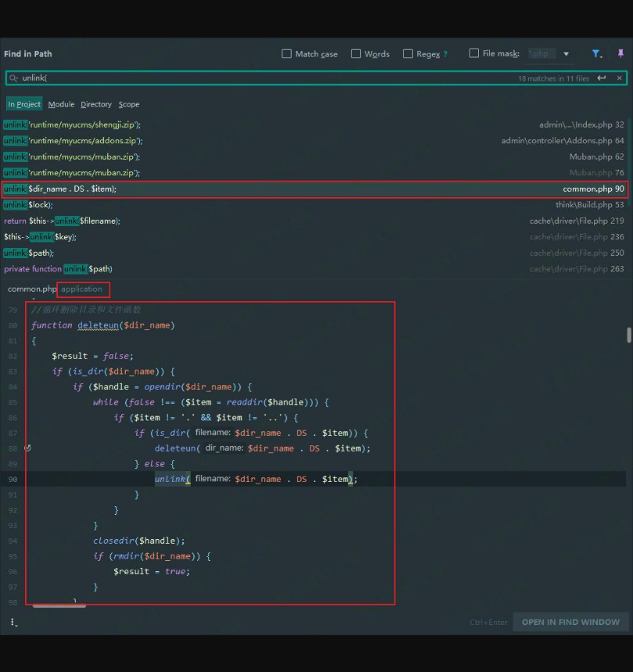Click the new line arrow icon
Image resolution: width=633 pixels, height=672 pixels.
602,78
